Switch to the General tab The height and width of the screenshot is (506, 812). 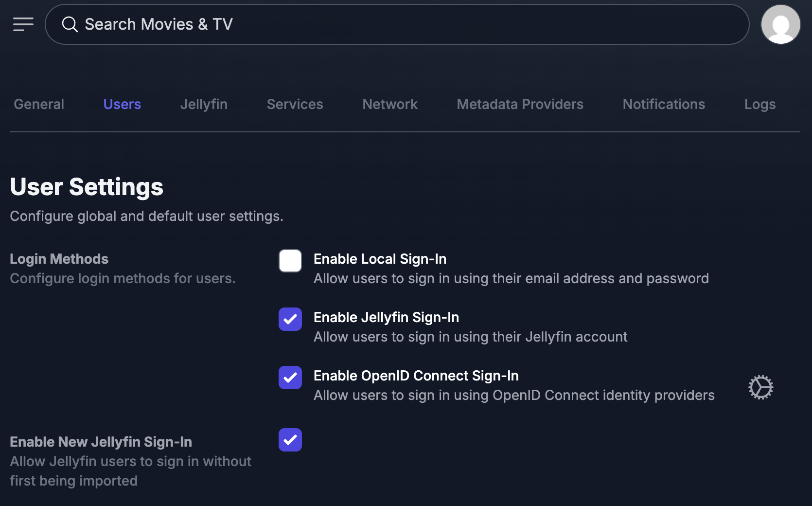coord(38,104)
